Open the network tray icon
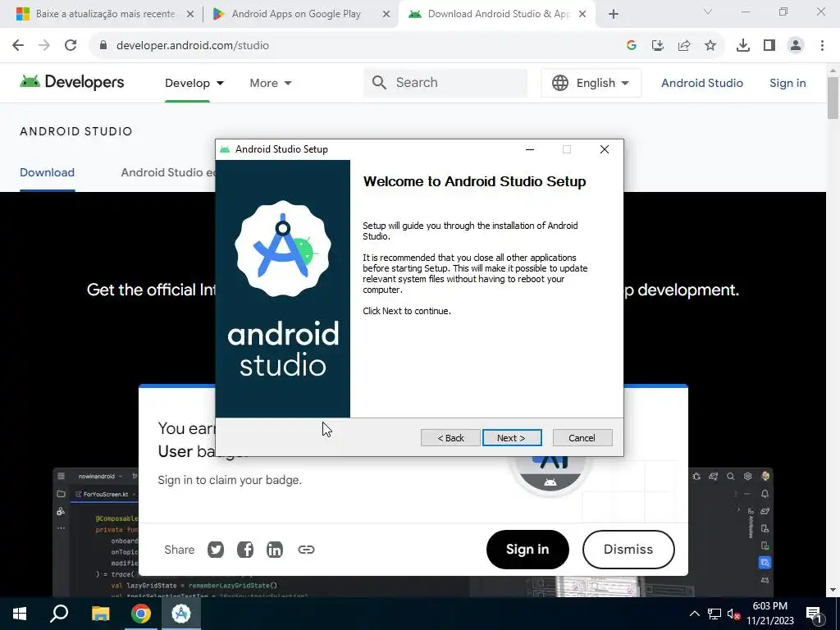Image resolution: width=840 pixels, height=630 pixels. pos(714,614)
